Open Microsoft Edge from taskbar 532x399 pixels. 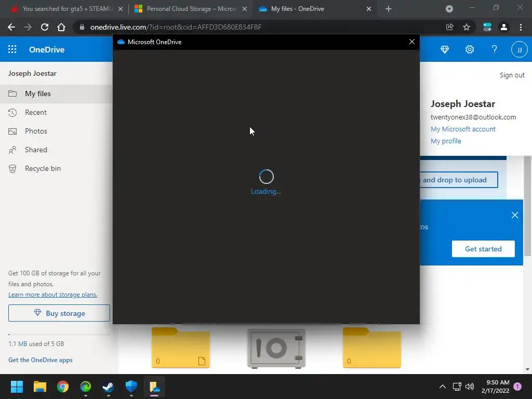pyautogui.click(x=86, y=387)
